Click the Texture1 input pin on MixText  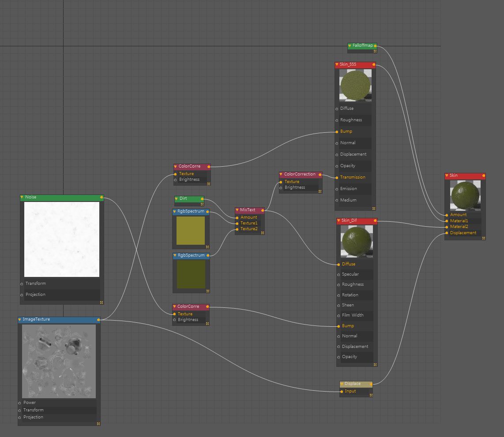tap(237, 224)
